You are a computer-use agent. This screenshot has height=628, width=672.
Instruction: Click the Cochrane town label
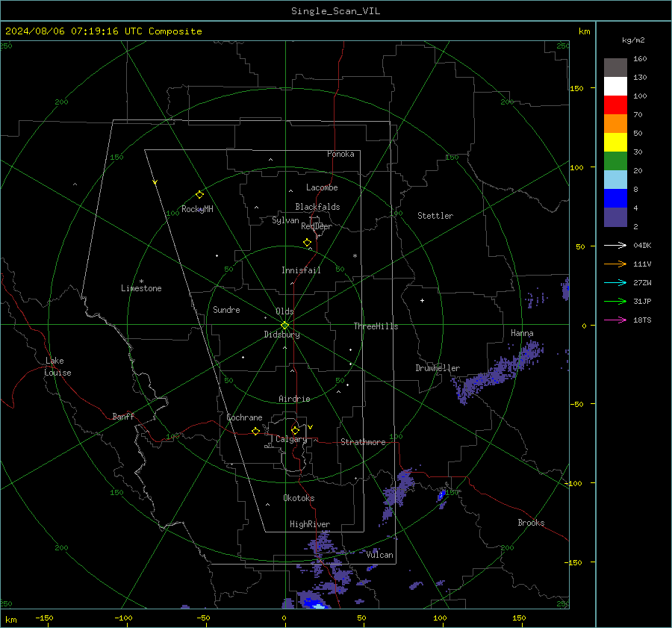click(x=244, y=417)
